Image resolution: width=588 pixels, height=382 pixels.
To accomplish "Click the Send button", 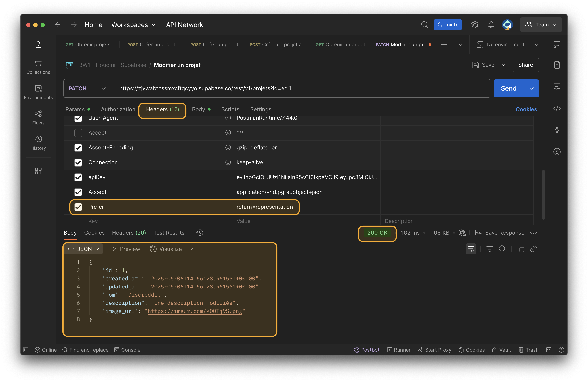I will [509, 89].
